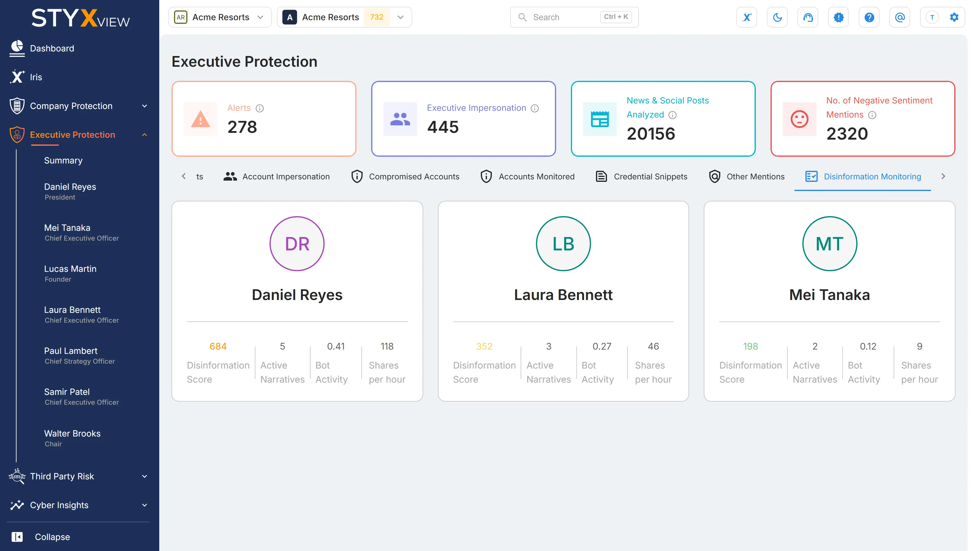Click the news calendar card icon
Viewport: 980px width, 551px height.
coord(600,119)
